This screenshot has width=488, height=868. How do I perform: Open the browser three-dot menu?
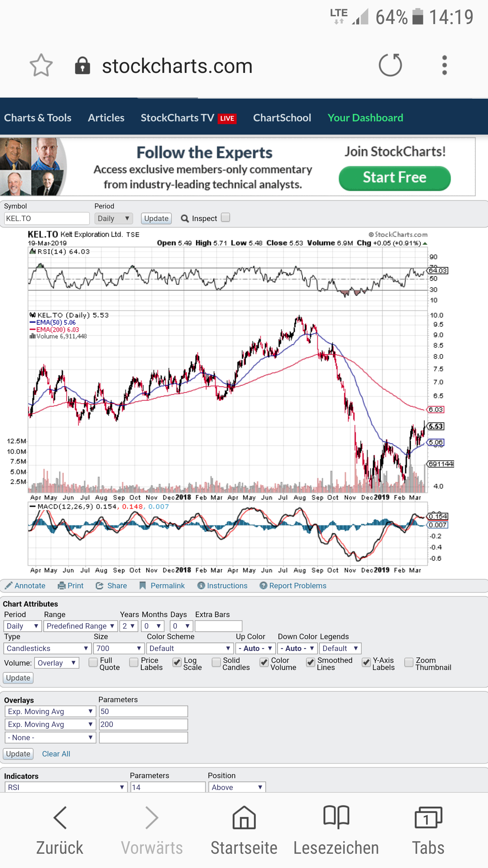tap(445, 65)
